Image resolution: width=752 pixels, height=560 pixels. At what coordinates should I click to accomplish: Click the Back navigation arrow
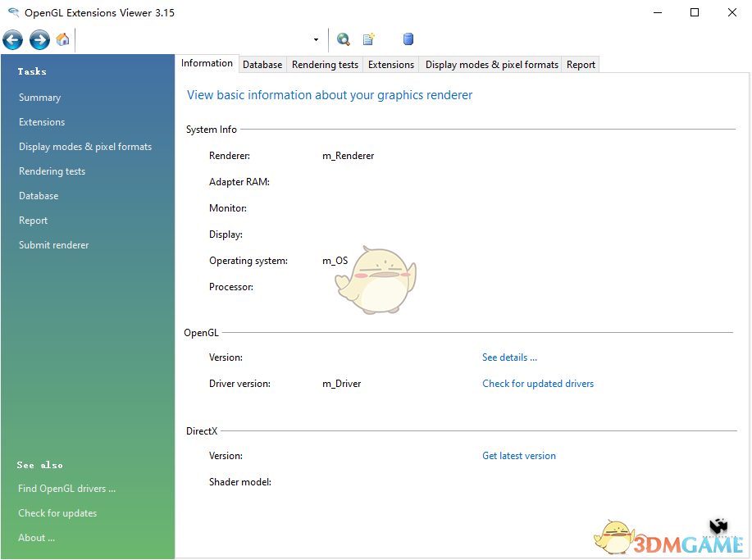[12, 39]
